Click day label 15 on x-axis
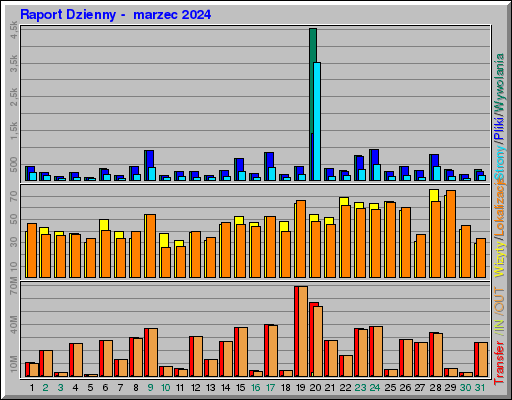The width and height of the screenshot is (512, 400). tap(240, 388)
